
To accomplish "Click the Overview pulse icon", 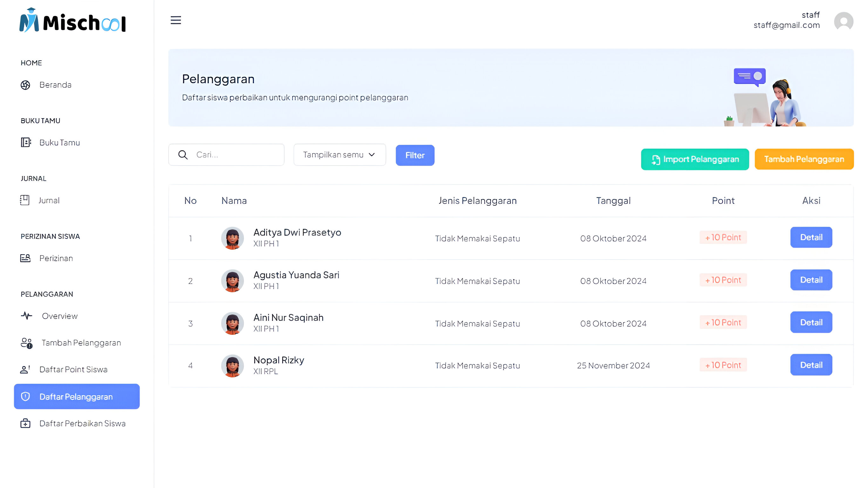I will tap(27, 316).
